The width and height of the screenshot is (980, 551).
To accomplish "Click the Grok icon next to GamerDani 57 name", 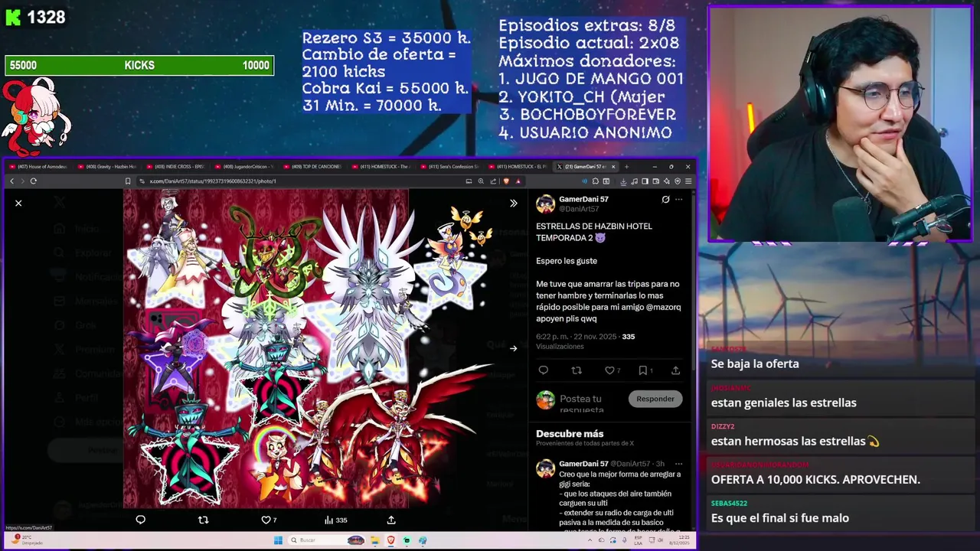I will [x=665, y=199].
